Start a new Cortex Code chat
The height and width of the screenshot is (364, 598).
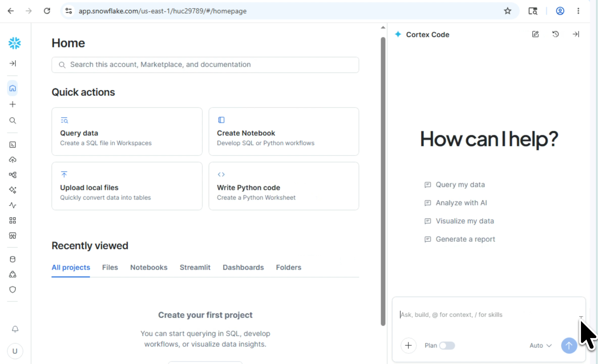click(535, 34)
